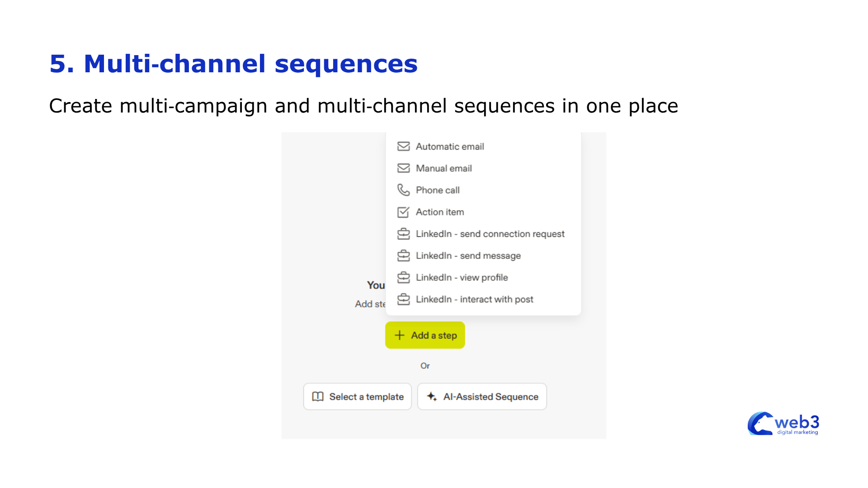
Task: Click briefcase icon for LinkedIn connection request
Action: pyautogui.click(x=403, y=234)
